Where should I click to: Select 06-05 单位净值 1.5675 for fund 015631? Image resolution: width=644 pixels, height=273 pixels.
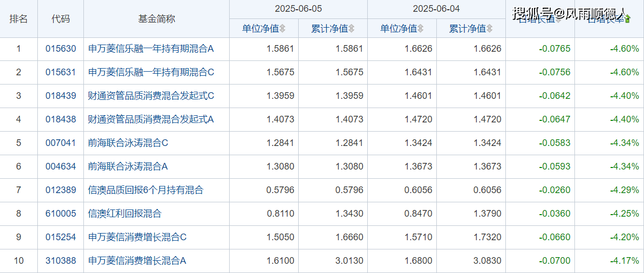(280, 72)
